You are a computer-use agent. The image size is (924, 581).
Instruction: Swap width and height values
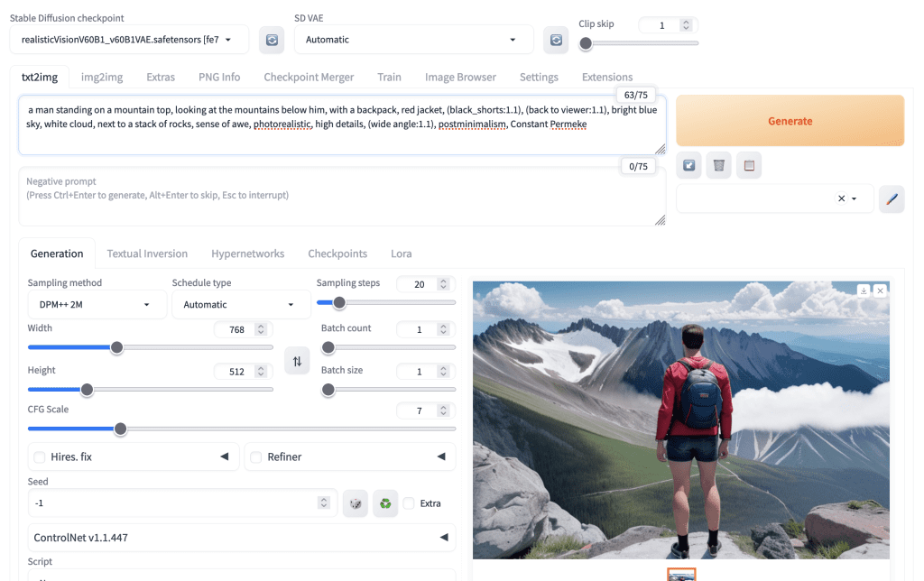tap(297, 361)
